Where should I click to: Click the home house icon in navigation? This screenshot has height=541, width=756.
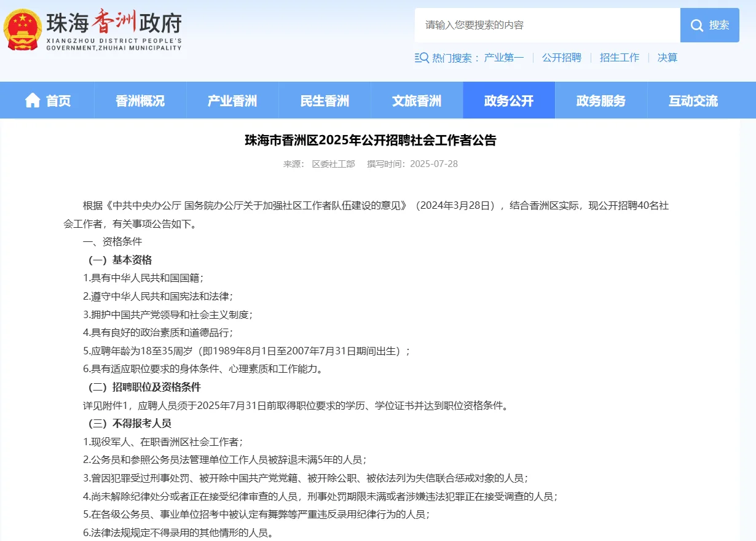pyautogui.click(x=33, y=100)
